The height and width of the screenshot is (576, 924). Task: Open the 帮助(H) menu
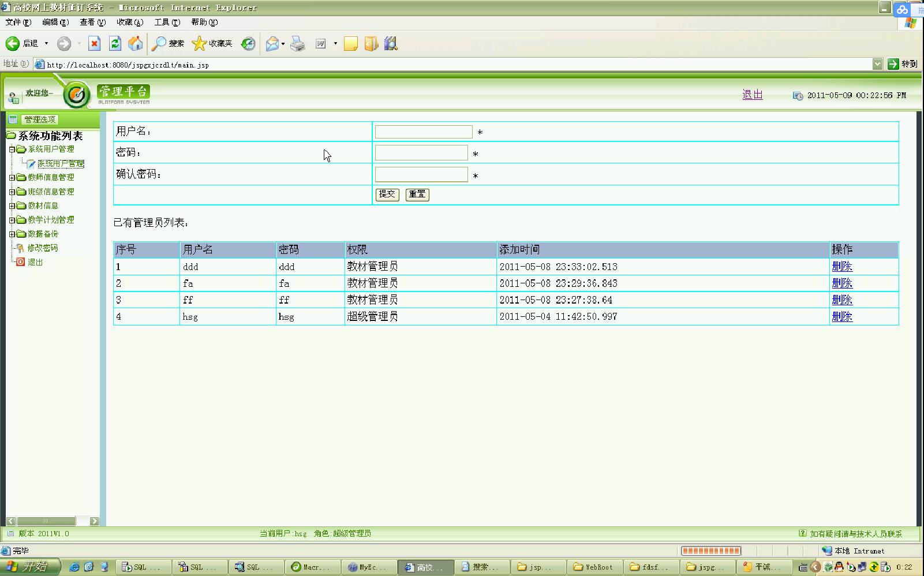pos(204,22)
